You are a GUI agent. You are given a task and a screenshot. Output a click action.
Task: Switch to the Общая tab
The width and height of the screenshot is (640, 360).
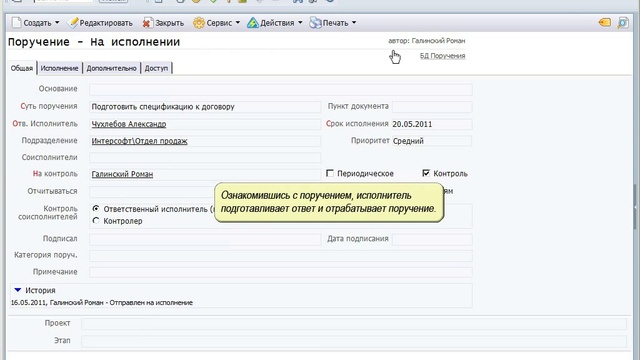pos(22,68)
